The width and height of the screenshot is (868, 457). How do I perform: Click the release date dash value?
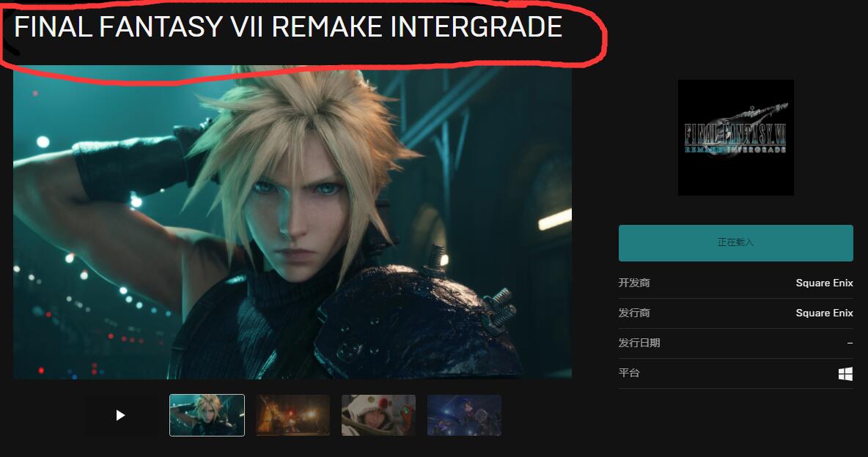850,343
